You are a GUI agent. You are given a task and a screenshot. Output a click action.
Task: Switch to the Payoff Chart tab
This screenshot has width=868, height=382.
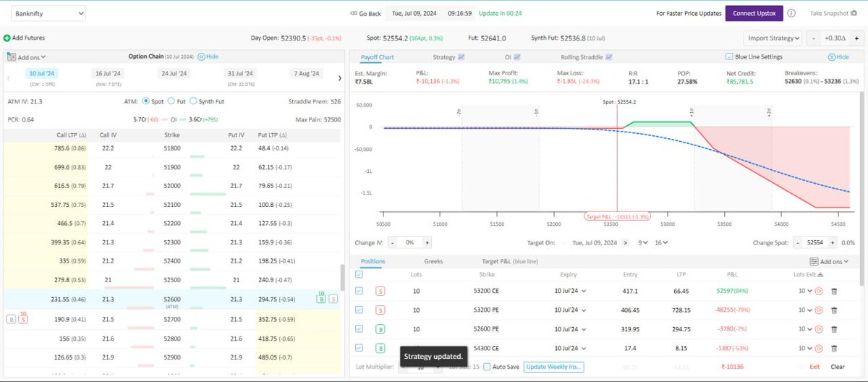coord(376,56)
